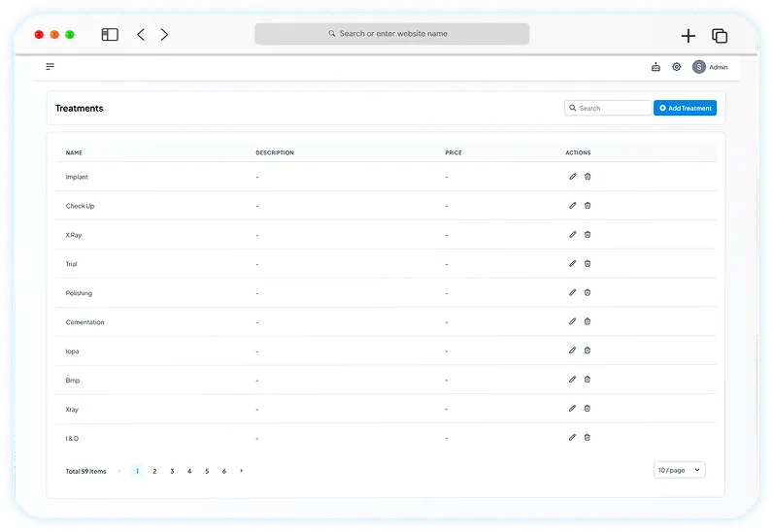Delete the X Ray treatment row
This screenshot has height=532, width=773.
(x=588, y=235)
